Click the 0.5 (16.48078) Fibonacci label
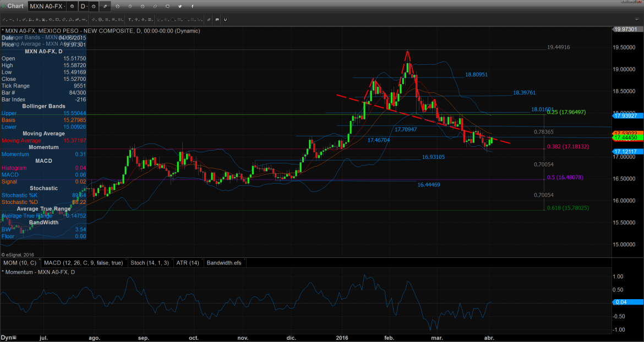The image size is (644, 342). (565, 178)
